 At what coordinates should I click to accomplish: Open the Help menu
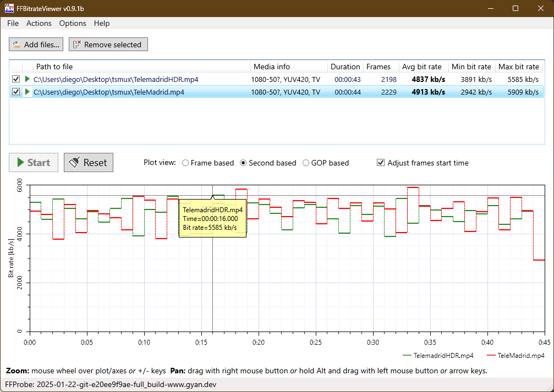102,23
